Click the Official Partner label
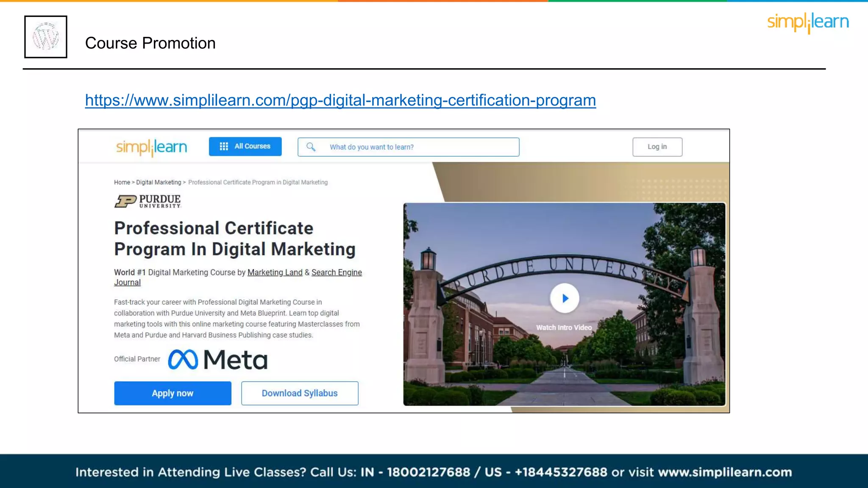 coord(137,359)
